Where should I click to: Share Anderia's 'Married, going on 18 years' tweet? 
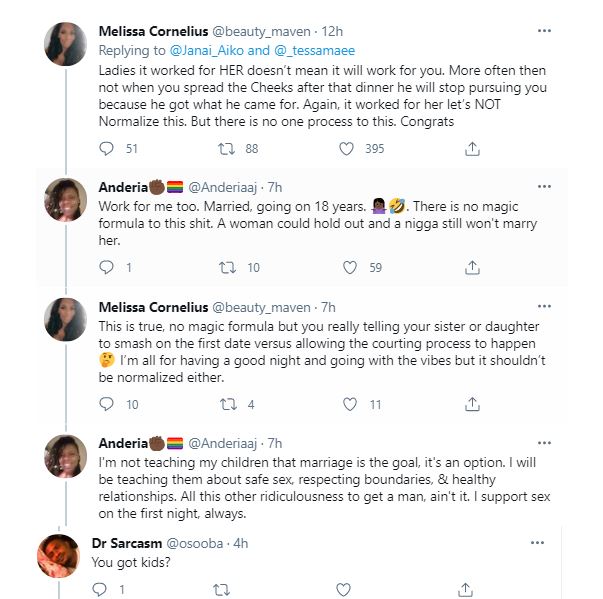click(x=472, y=267)
